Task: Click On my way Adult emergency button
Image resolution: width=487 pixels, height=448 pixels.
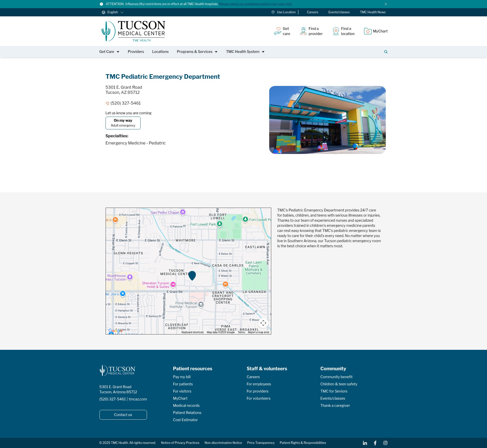Action: pyautogui.click(x=123, y=123)
